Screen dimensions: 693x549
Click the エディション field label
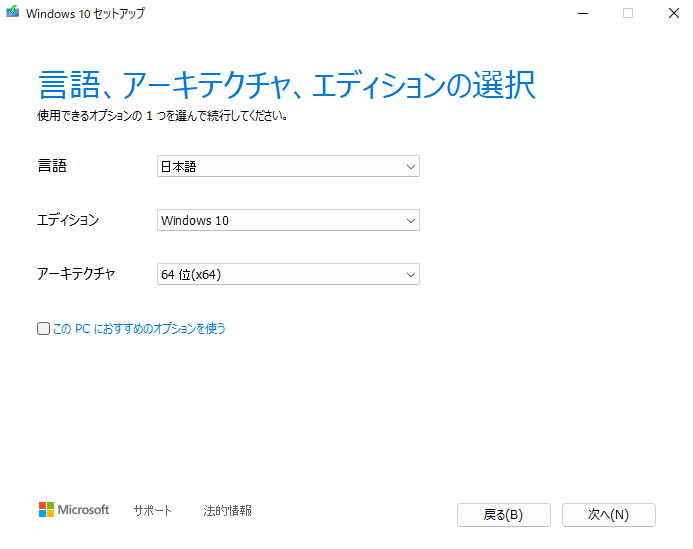pos(68,220)
